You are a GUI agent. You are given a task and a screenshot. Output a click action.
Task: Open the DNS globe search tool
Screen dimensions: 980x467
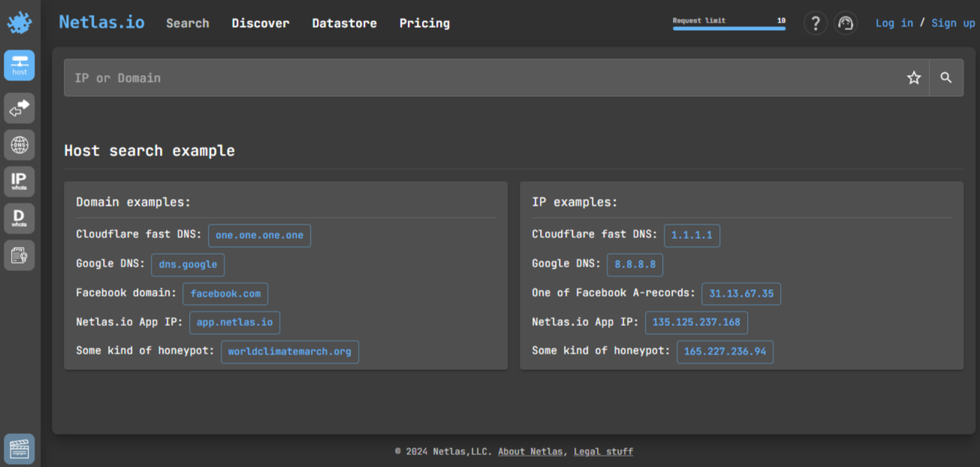pos(20,144)
